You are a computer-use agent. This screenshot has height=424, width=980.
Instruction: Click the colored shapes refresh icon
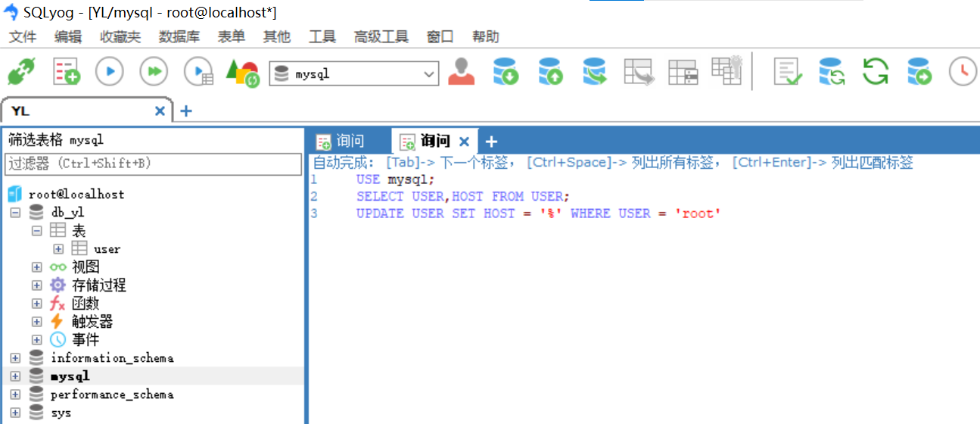[242, 73]
